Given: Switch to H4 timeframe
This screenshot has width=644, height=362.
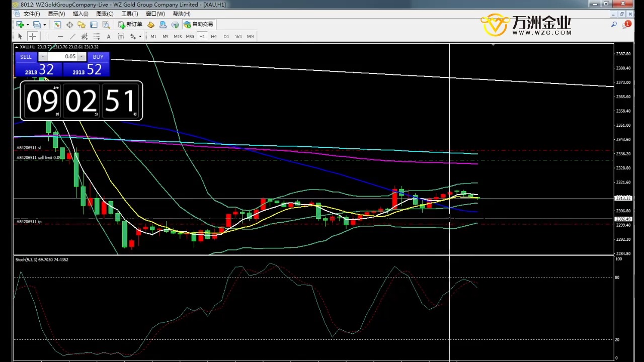Looking at the screenshot, I should click(x=214, y=36).
